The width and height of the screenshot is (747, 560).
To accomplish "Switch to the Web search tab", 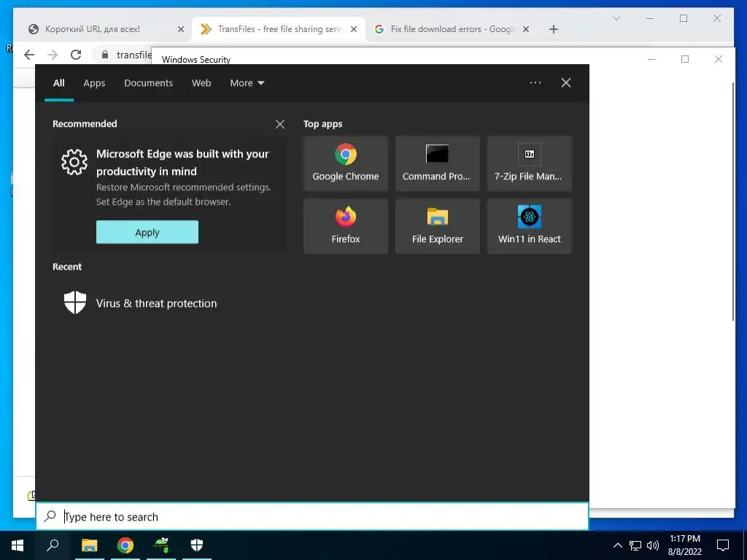I will (201, 83).
